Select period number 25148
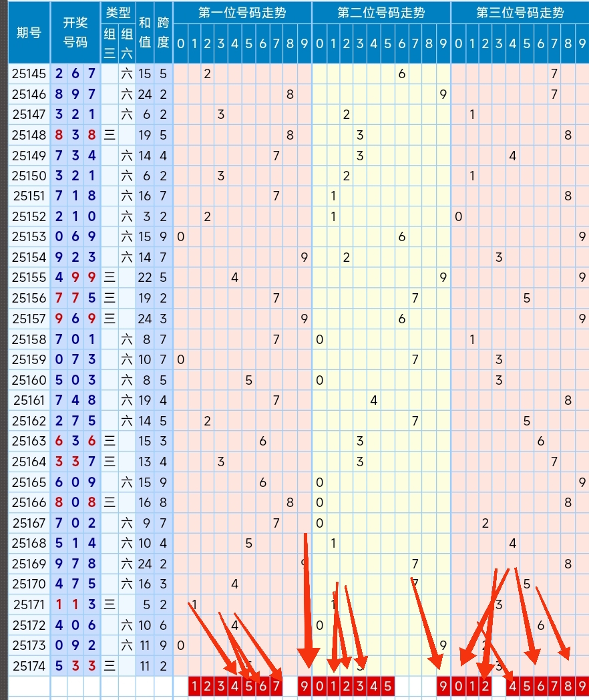 coord(29,135)
